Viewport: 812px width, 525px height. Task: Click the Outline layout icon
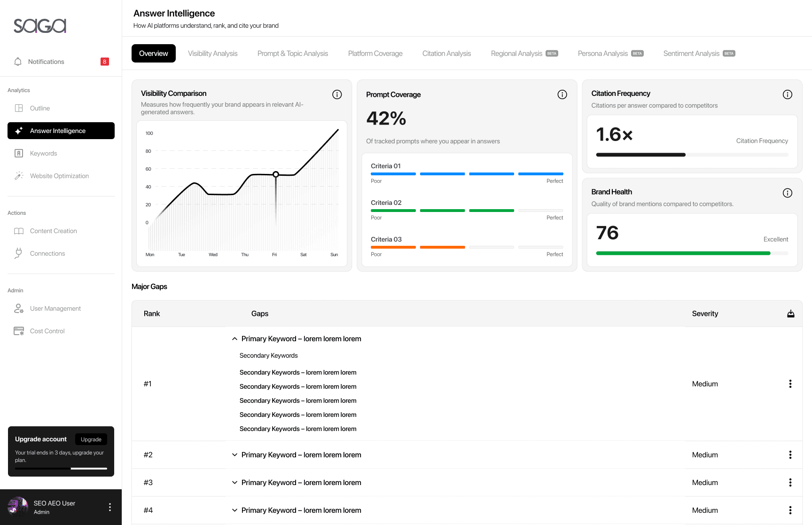coord(19,108)
